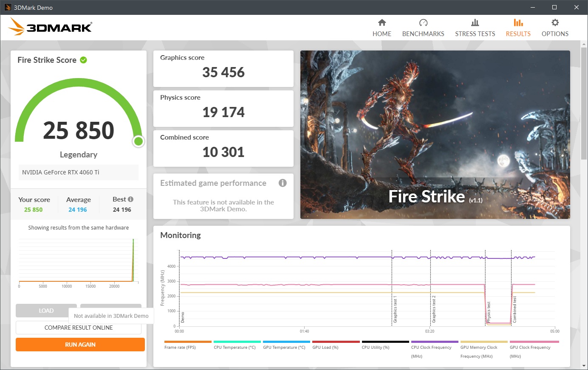The image size is (588, 370).
Task: Toggle the GPU Load (%) legend entry
Action: (x=336, y=345)
